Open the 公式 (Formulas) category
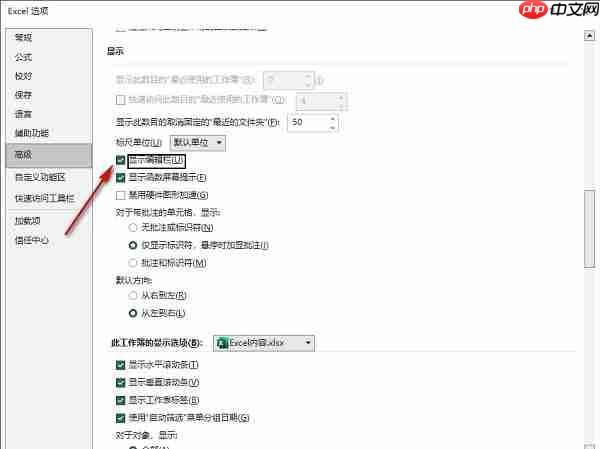The height and width of the screenshot is (449, 600). [x=23, y=57]
